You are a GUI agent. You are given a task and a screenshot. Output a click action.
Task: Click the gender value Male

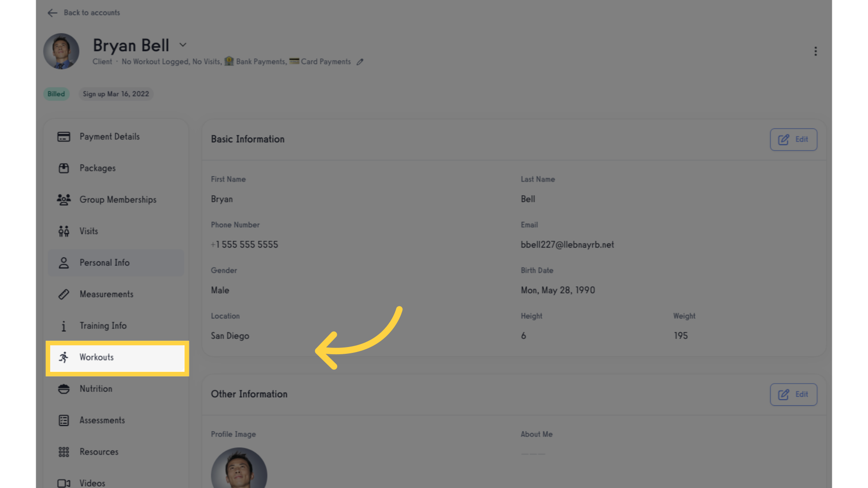tap(220, 291)
